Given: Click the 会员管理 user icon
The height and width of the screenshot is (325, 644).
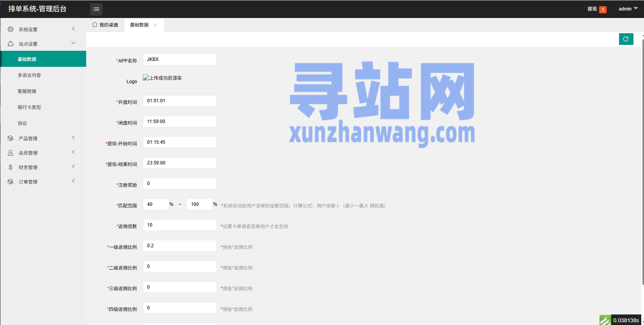Looking at the screenshot, I should point(11,153).
